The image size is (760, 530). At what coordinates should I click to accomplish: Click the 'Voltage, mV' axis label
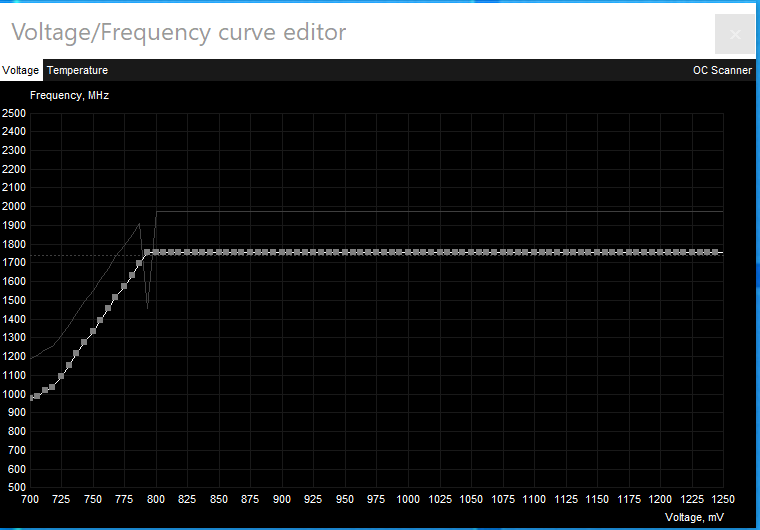tap(694, 517)
